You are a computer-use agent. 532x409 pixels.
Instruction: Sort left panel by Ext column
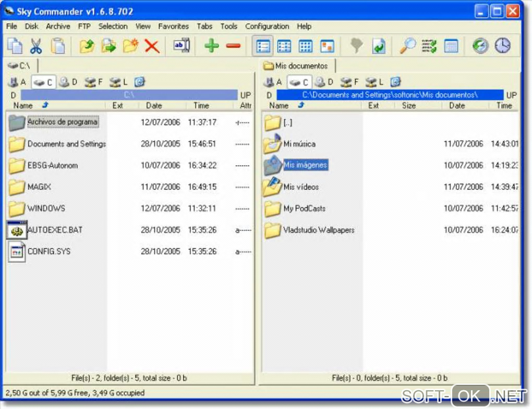122,106
